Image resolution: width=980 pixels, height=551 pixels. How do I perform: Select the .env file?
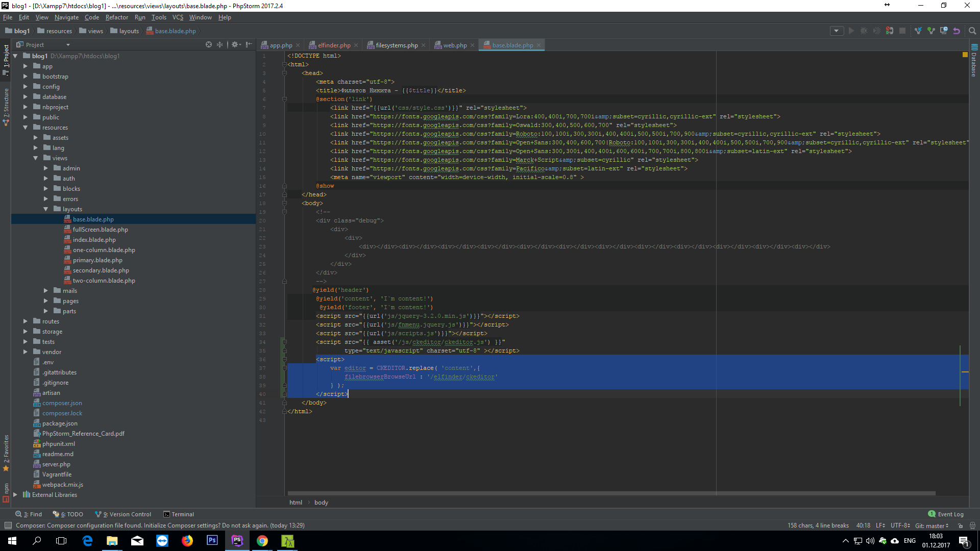[47, 362]
